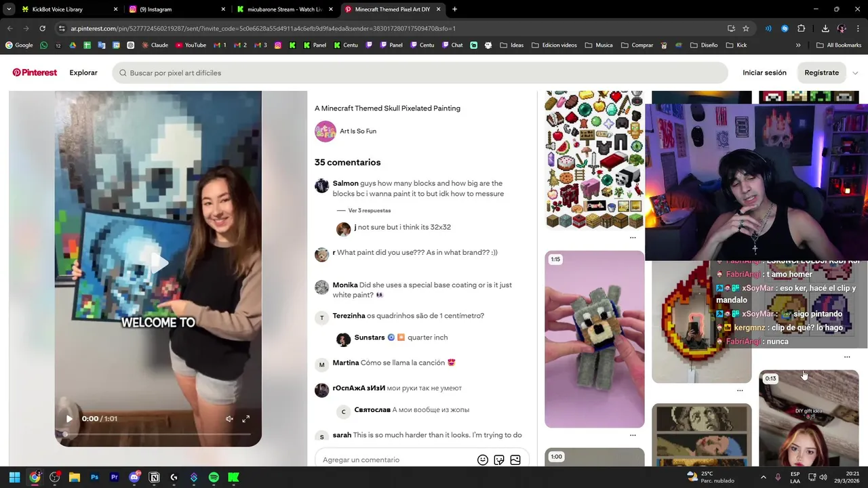
Task: Open more options under Minecraft items pin
Action: (x=633, y=238)
